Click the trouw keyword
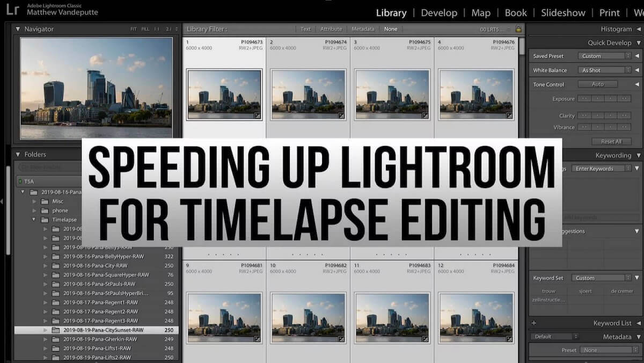 [548, 291]
